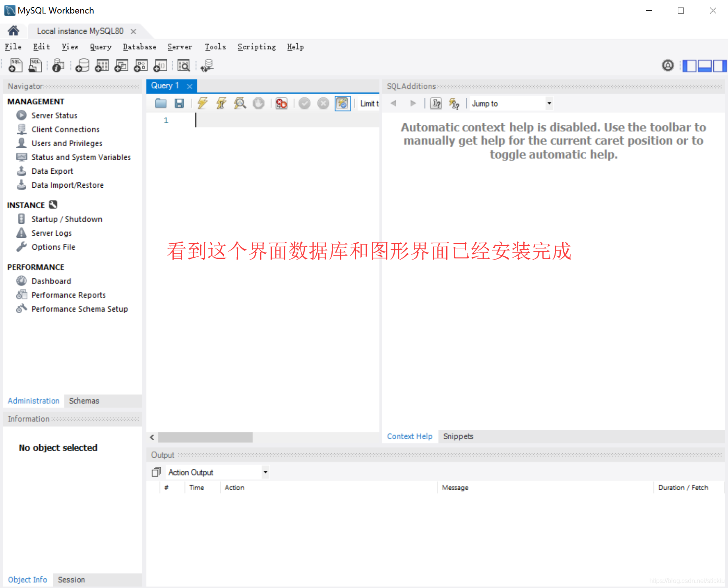
Task: Search table data icon
Action: [x=184, y=66]
